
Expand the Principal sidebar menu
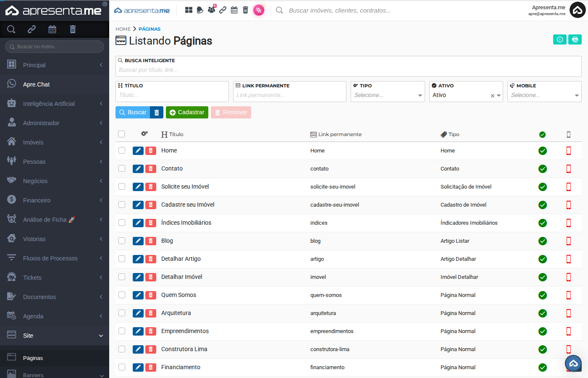pos(55,65)
